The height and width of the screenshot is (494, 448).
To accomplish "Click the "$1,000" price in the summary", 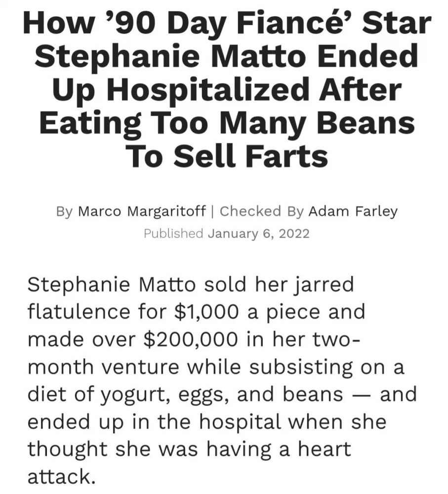I will [207, 312].
